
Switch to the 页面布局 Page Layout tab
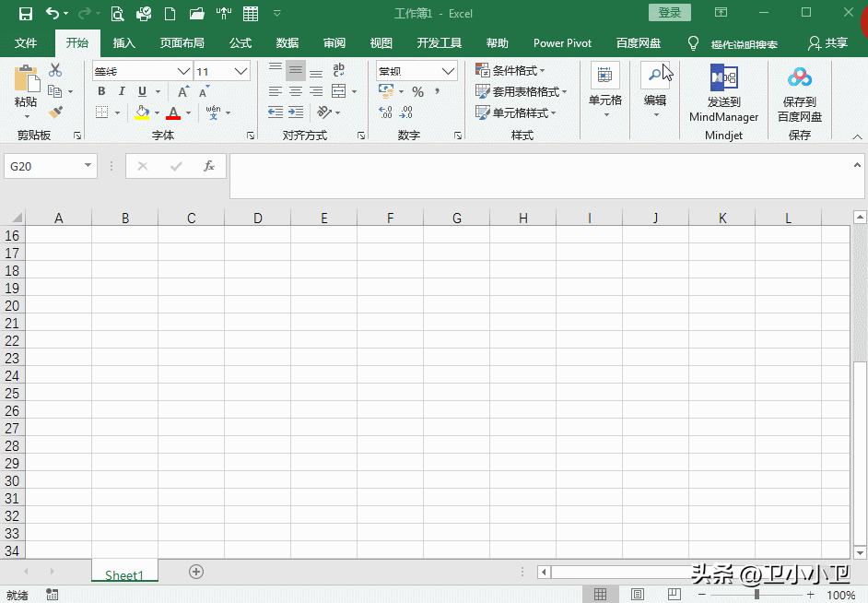(182, 43)
